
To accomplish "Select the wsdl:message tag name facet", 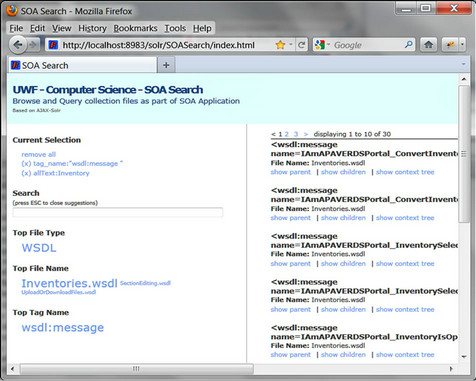I will (63, 327).
